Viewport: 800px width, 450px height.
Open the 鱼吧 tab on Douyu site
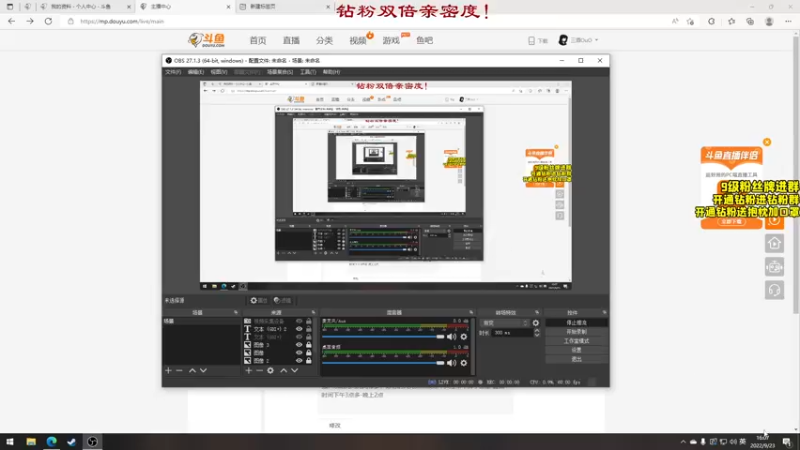424,40
